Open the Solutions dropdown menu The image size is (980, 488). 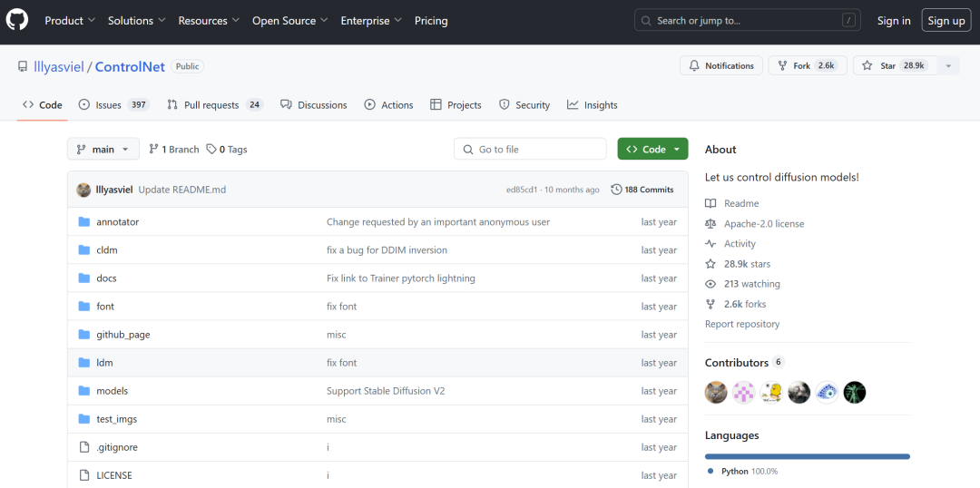pos(137,21)
